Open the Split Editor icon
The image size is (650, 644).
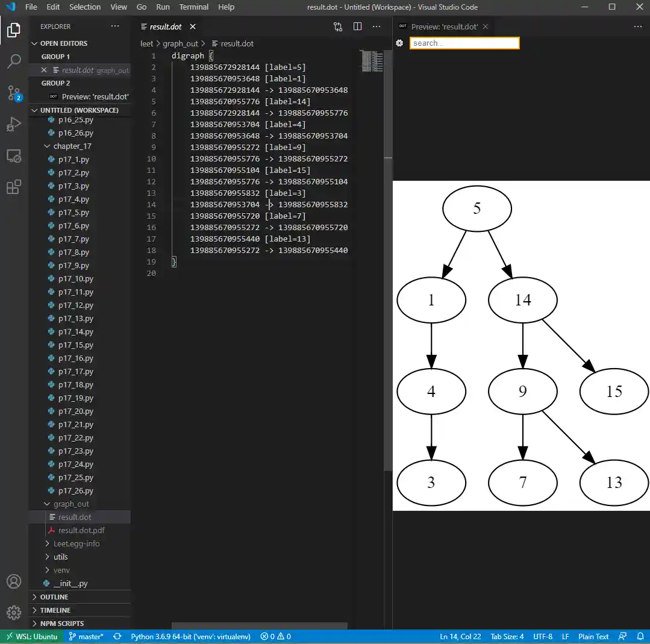[x=357, y=27]
